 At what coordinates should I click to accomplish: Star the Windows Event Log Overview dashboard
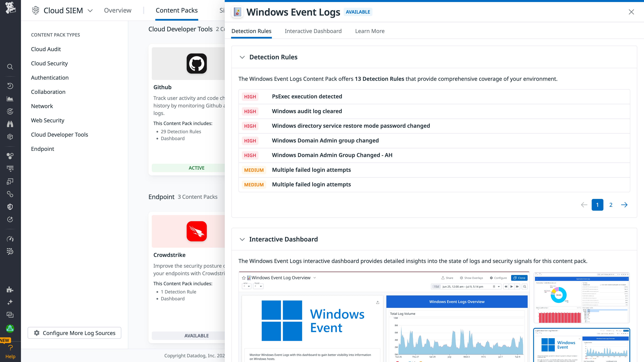pos(244,278)
